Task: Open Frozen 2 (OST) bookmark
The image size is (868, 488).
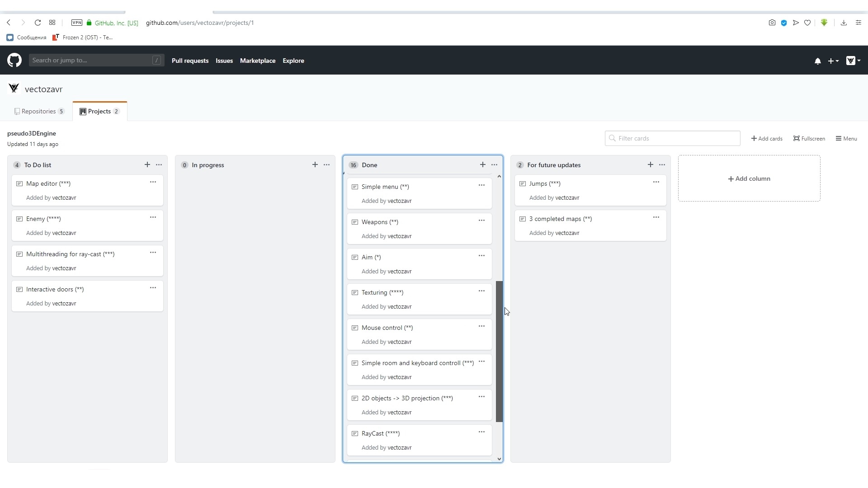Action: (x=83, y=38)
